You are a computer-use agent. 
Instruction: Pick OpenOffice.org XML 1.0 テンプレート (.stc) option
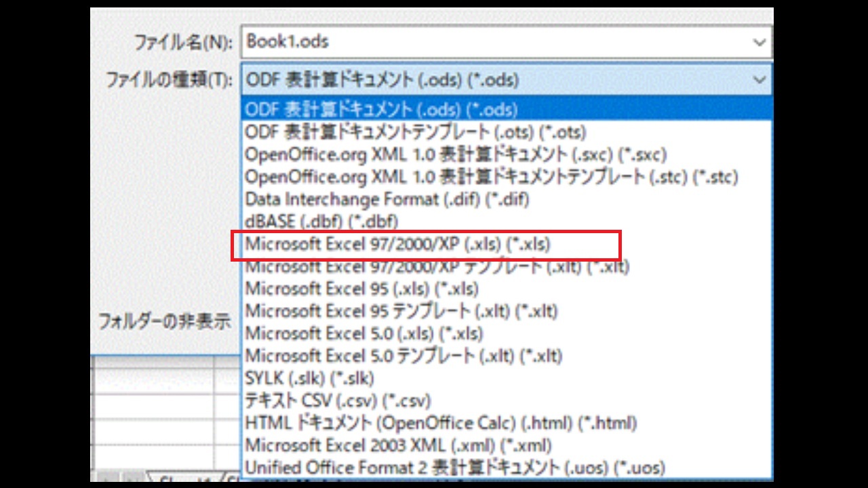click(x=491, y=177)
